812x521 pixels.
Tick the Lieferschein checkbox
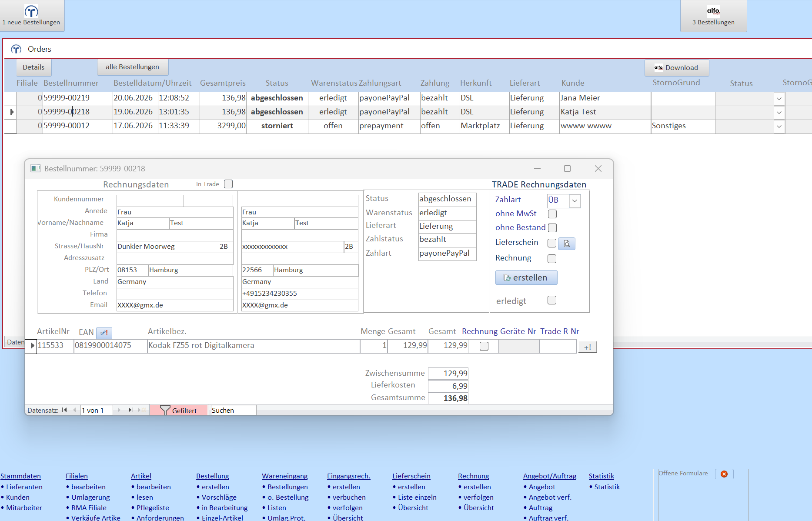click(x=552, y=243)
